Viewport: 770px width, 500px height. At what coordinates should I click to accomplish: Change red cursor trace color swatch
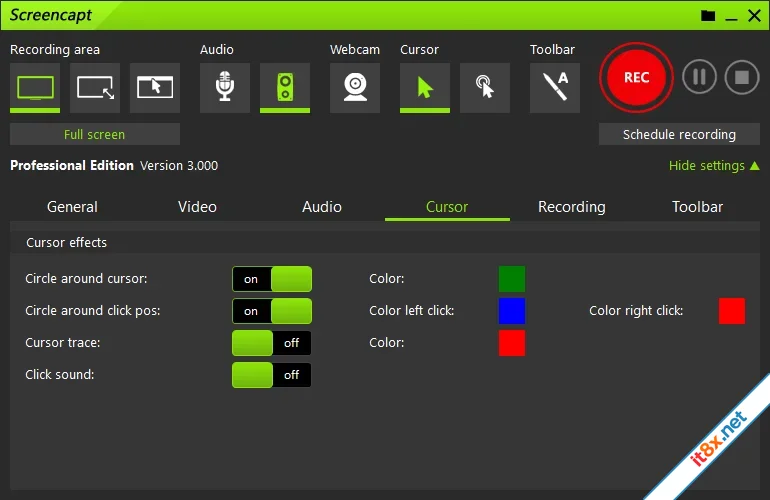click(512, 343)
